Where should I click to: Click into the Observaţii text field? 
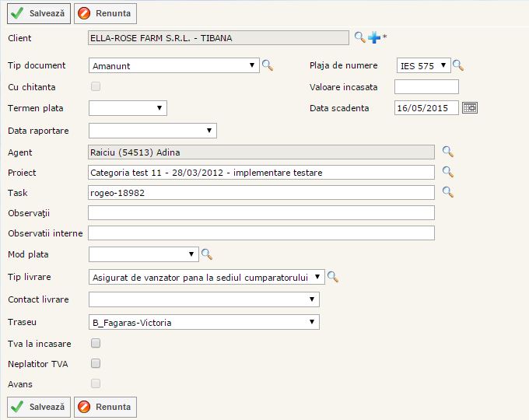pos(261,213)
